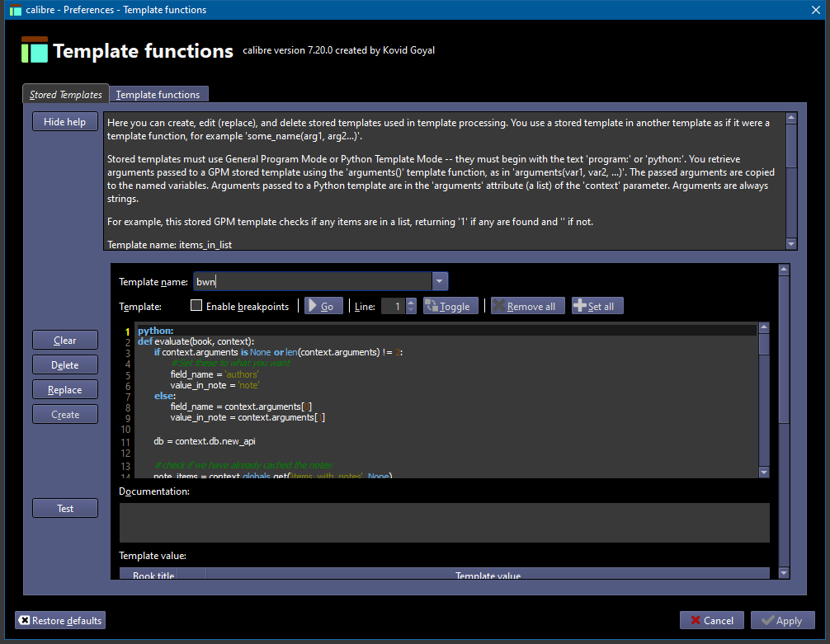Image resolution: width=830 pixels, height=644 pixels.
Task: Click the Documentation text area
Action: tap(444, 522)
